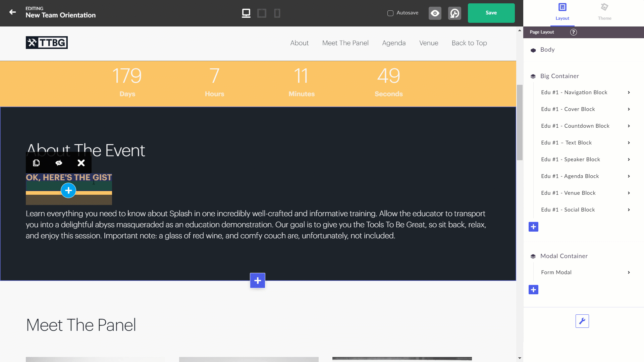This screenshot has height=362, width=644.
Task: Enable the Autosave checkbox
Action: tap(390, 13)
